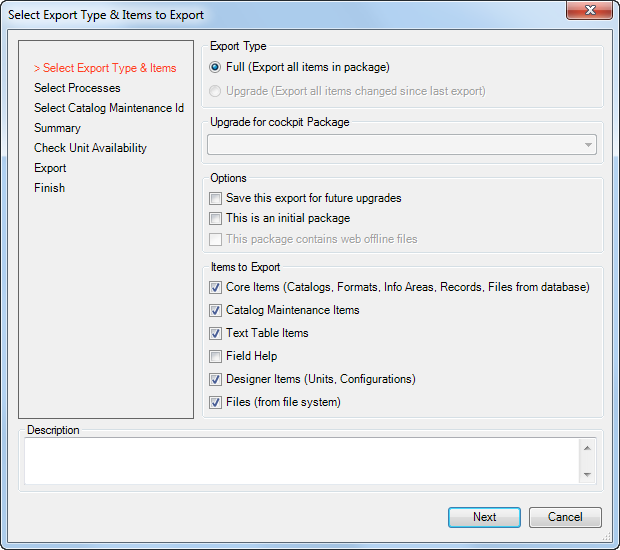Open Check Unit Availability step
620x550 pixels.
click(x=90, y=148)
